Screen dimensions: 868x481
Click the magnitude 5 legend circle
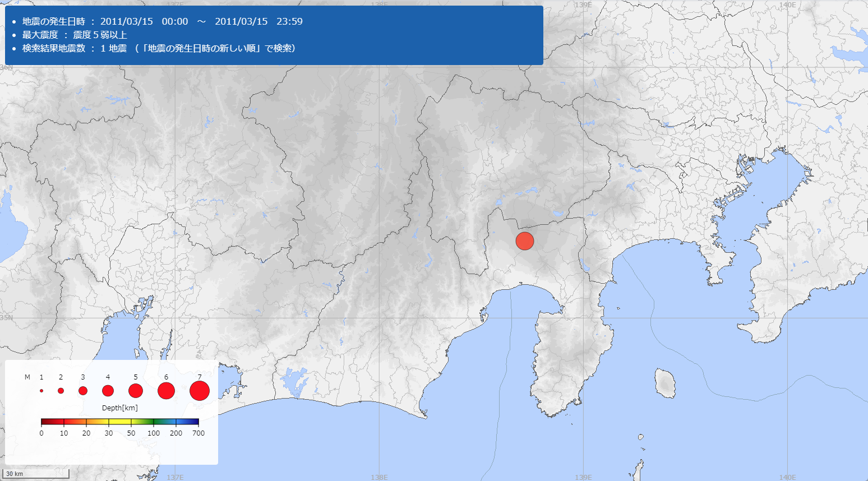pyautogui.click(x=136, y=391)
